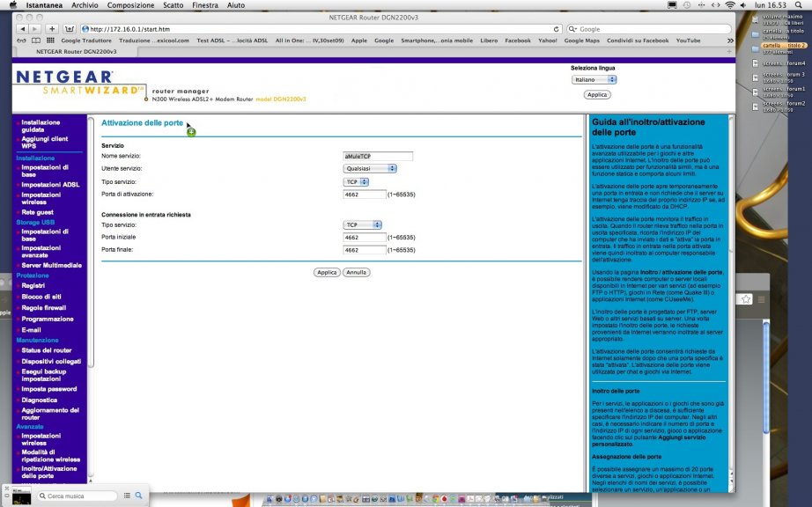Click the Porta di attivazione field
The height and width of the screenshot is (507, 812).
[365, 195]
